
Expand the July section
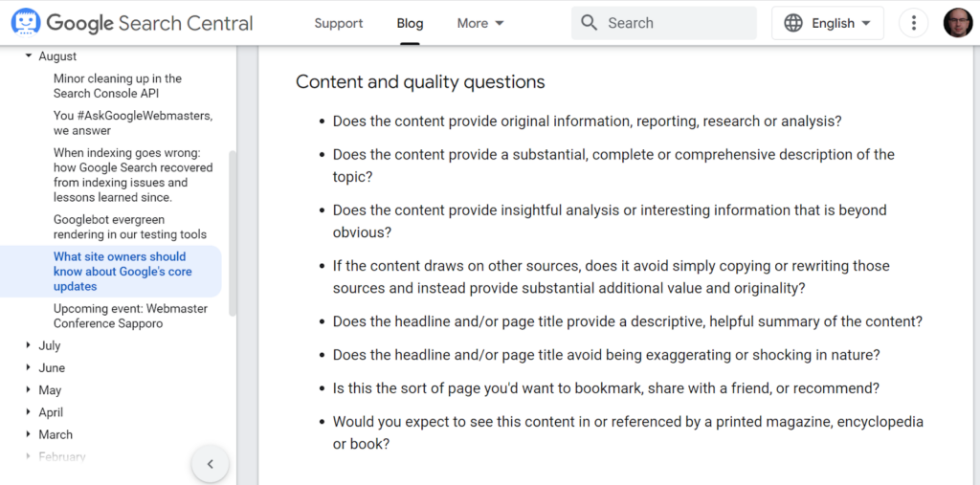(28, 345)
